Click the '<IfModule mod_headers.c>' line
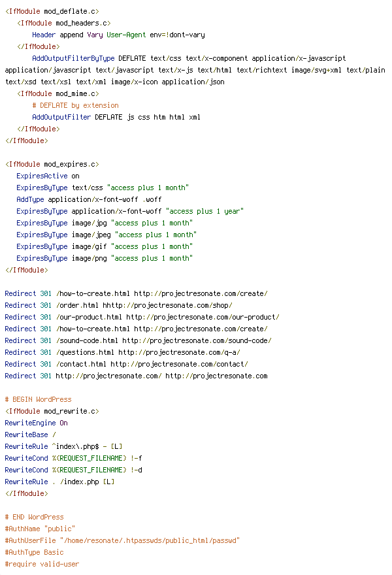The height and width of the screenshot is (575, 392). pos(64,23)
